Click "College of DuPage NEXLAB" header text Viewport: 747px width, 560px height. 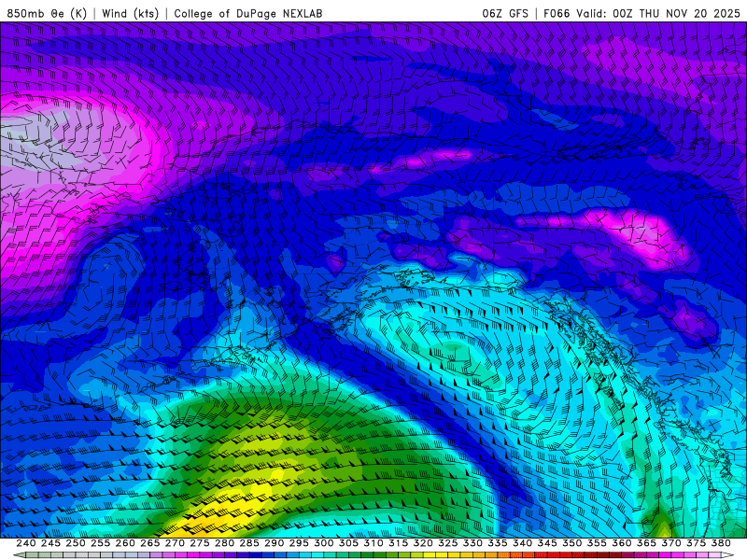pos(248,13)
